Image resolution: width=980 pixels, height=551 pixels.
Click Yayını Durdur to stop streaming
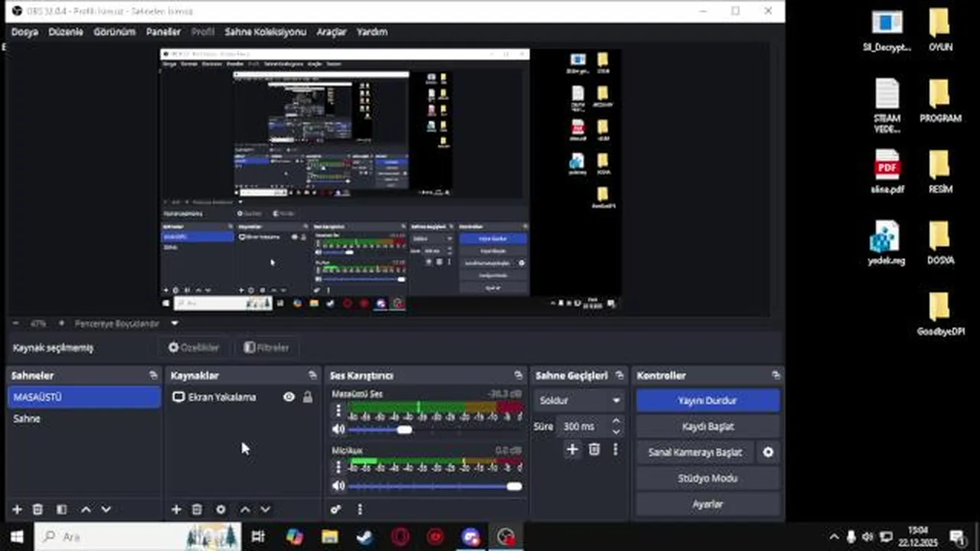pyautogui.click(x=708, y=400)
